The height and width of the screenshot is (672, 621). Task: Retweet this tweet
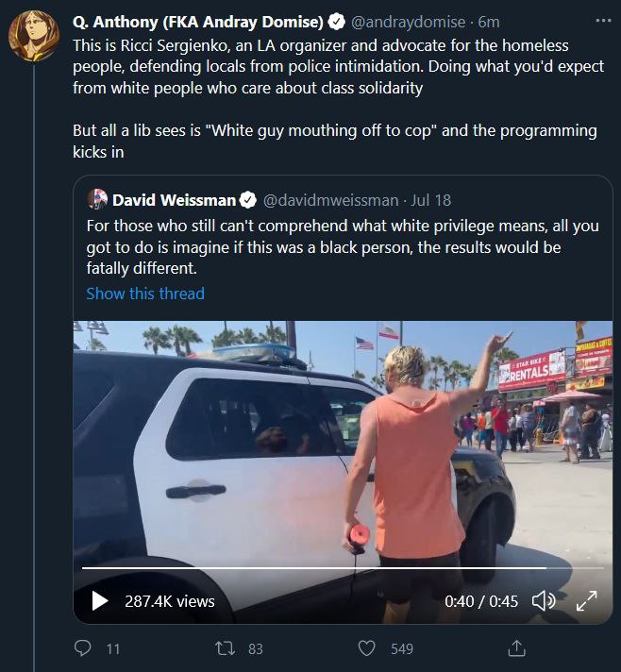227,648
